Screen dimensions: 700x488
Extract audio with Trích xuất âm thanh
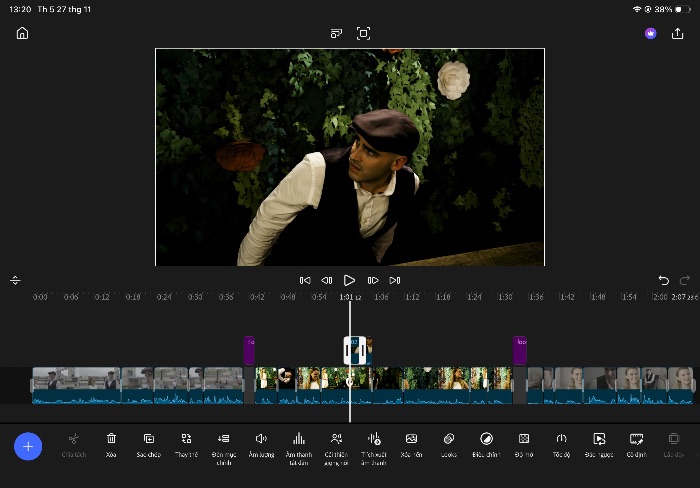tap(374, 449)
